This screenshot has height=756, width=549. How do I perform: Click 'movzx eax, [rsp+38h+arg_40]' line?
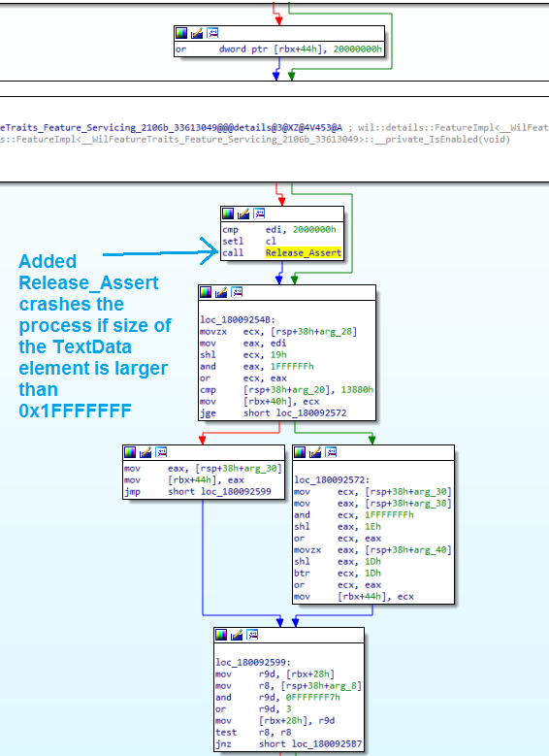coord(373,549)
